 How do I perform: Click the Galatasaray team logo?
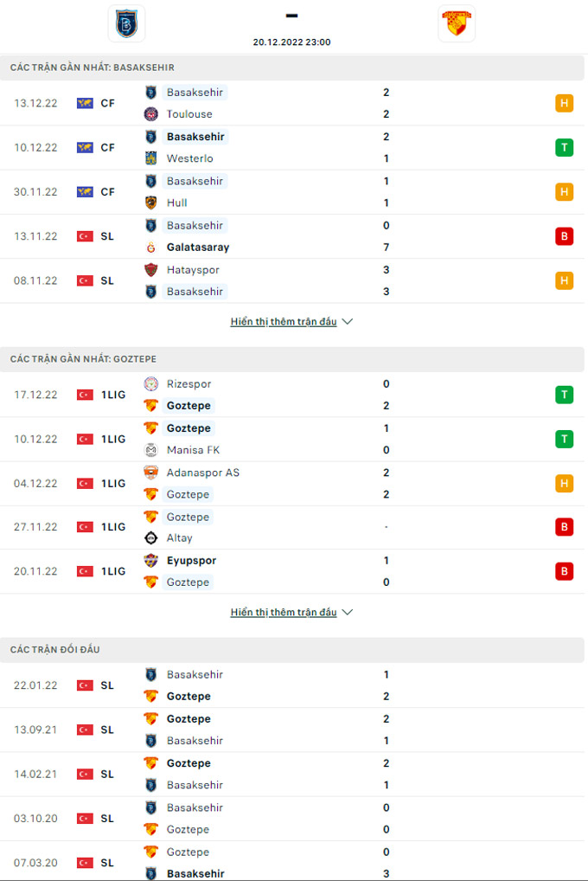tap(150, 248)
